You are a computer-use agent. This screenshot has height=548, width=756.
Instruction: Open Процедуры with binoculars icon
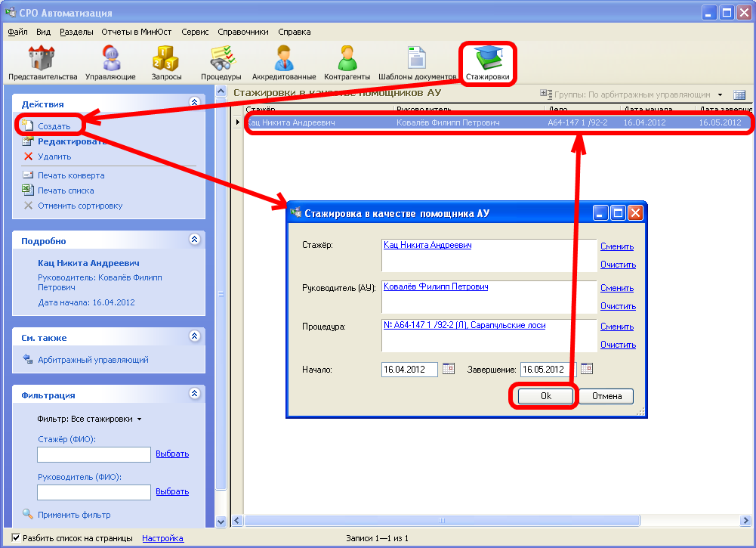pyautogui.click(x=221, y=62)
